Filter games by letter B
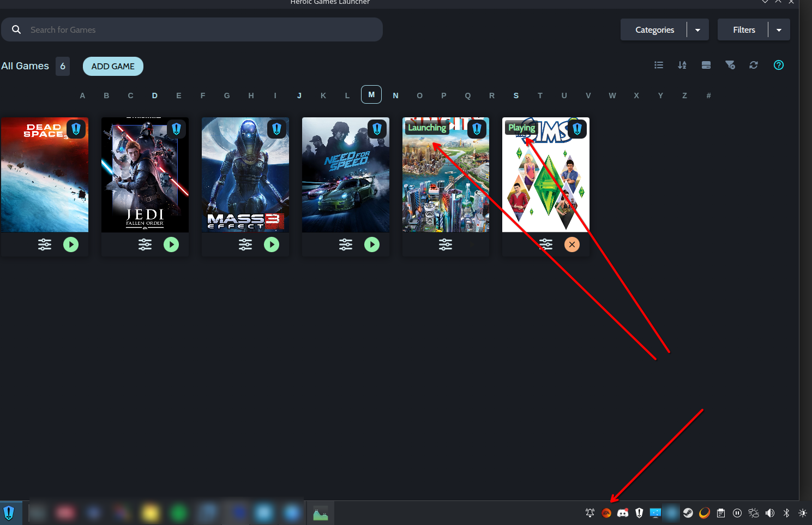The height and width of the screenshot is (525, 812). (x=106, y=96)
